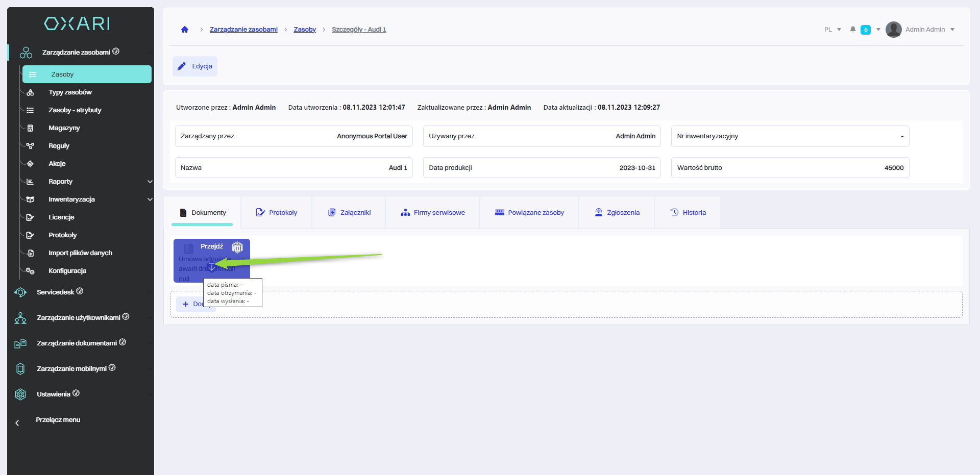Open the PL language dropdown
Image resolution: width=980 pixels, height=475 pixels.
[x=832, y=30]
